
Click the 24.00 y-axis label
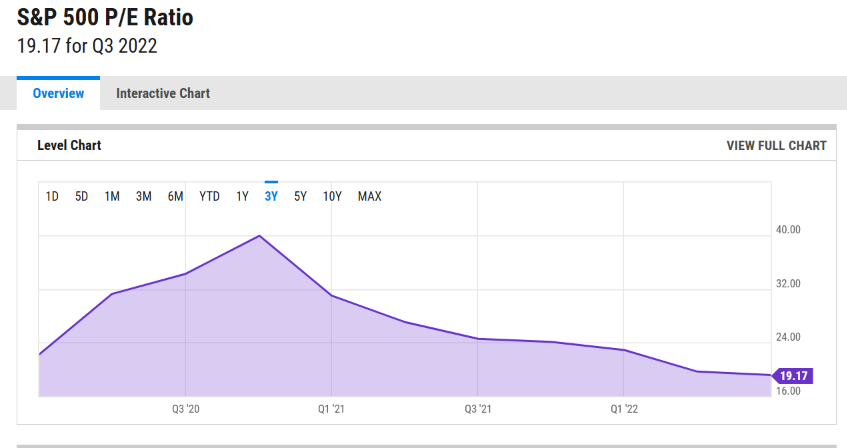coord(788,337)
